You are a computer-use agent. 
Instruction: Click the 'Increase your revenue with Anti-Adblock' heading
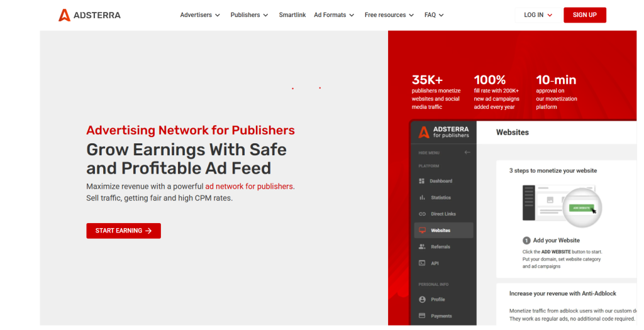pos(563,294)
